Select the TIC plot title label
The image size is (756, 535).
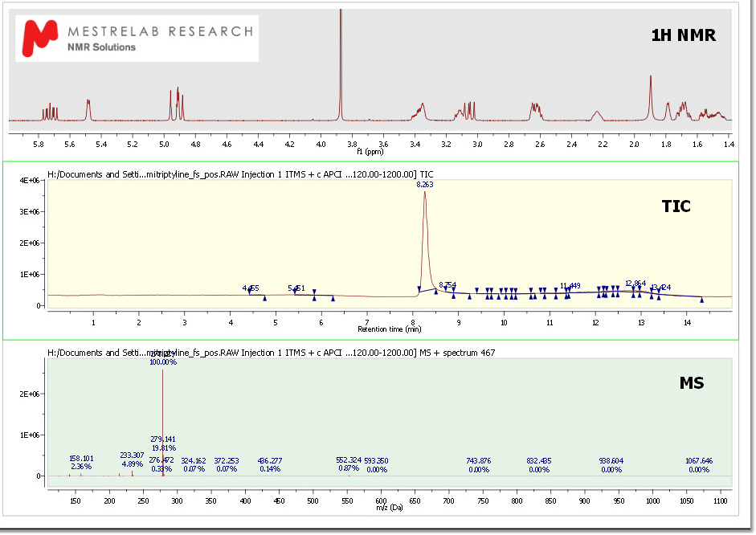click(676, 206)
